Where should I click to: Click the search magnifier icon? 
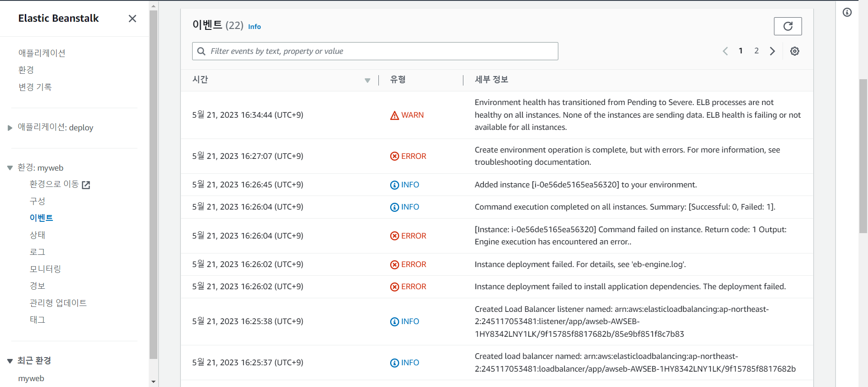(202, 51)
